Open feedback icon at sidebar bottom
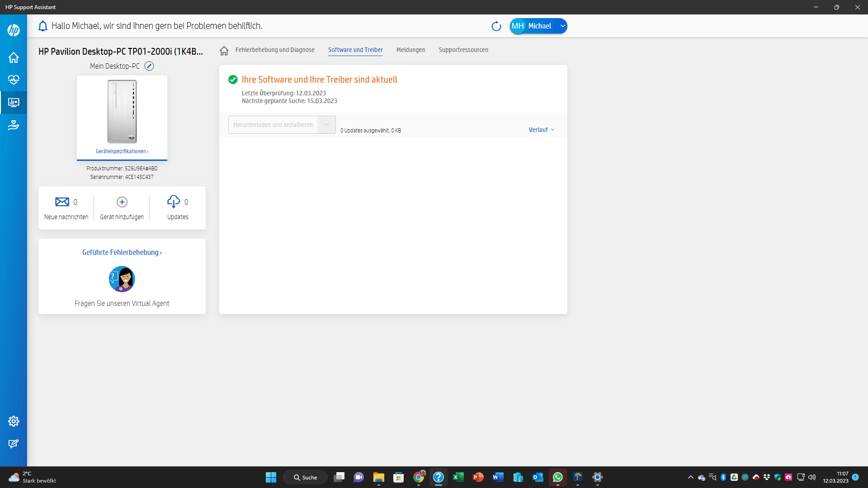 coord(14,444)
